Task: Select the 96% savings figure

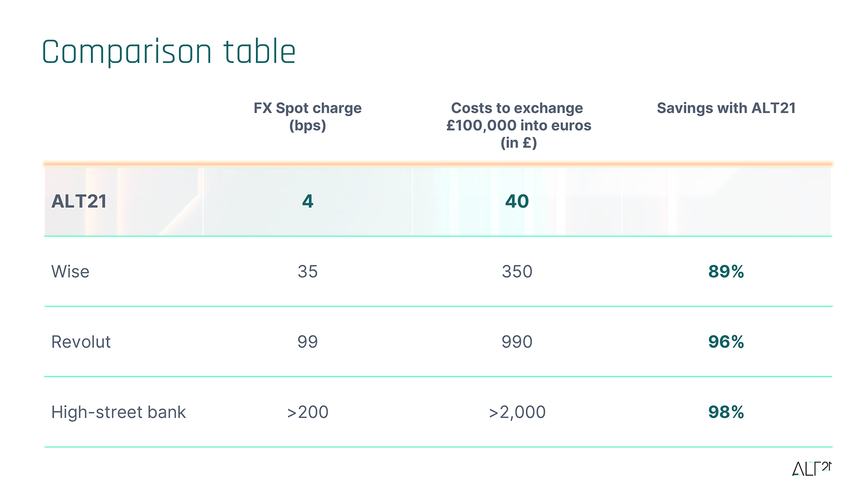Action: click(x=726, y=342)
